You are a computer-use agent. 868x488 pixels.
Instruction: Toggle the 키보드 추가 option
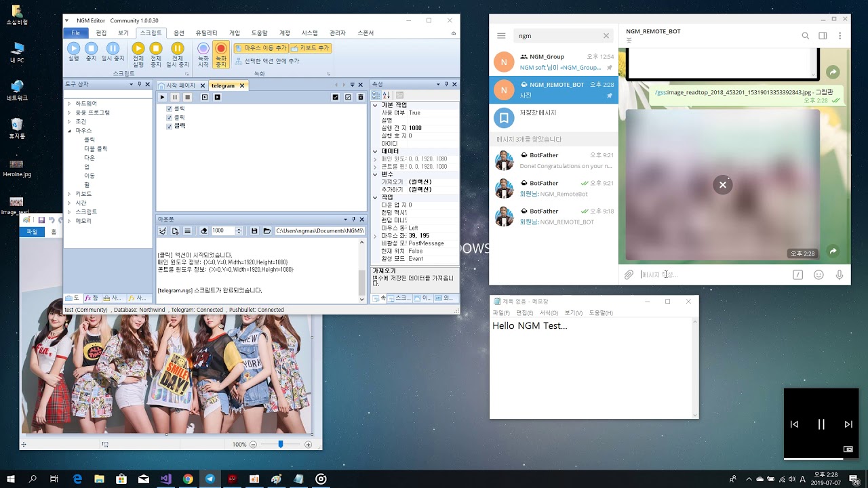pyautogui.click(x=309, y=48)
